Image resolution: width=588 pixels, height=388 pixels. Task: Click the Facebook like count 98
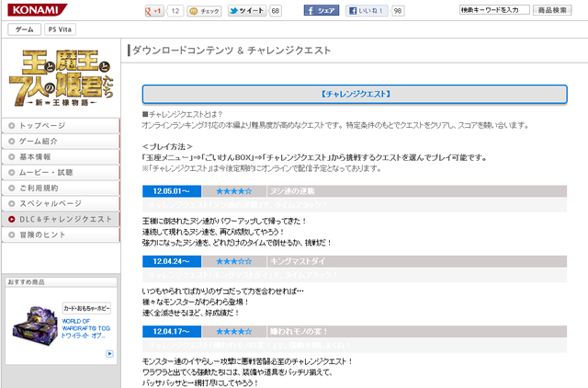click(x=398, y=11)
